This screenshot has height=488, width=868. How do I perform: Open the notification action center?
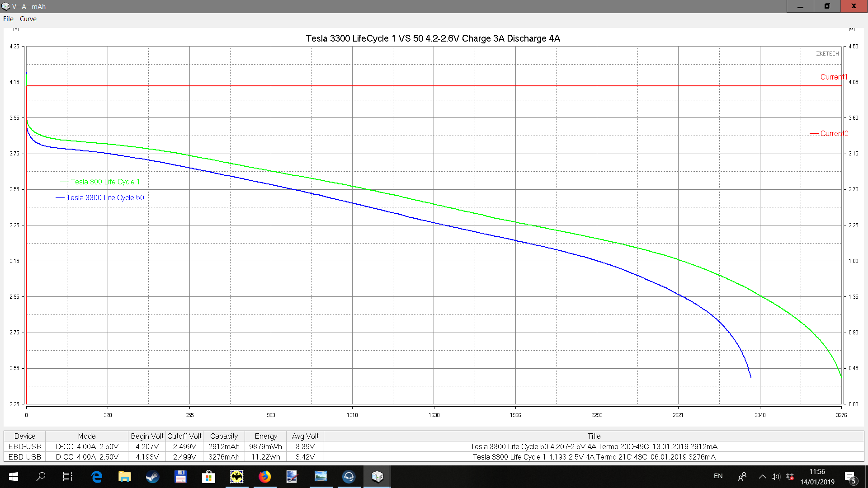pyautogui.click(x=850, y=477)
